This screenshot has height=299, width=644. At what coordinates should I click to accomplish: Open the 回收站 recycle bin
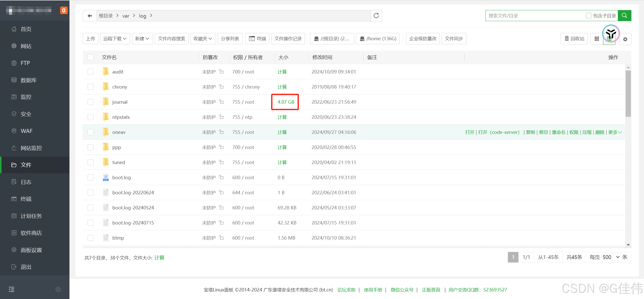click(x=574, y=39)
